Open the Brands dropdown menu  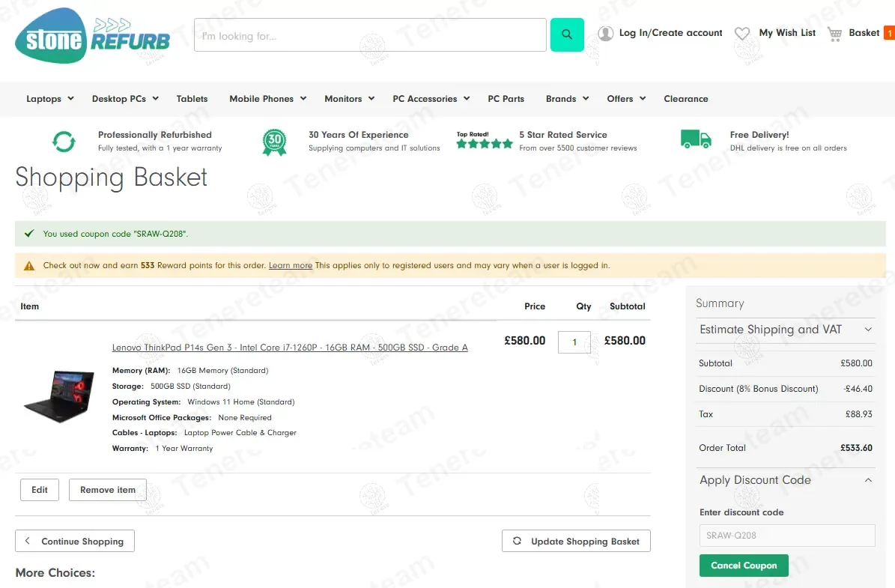(x=567, y=99)
